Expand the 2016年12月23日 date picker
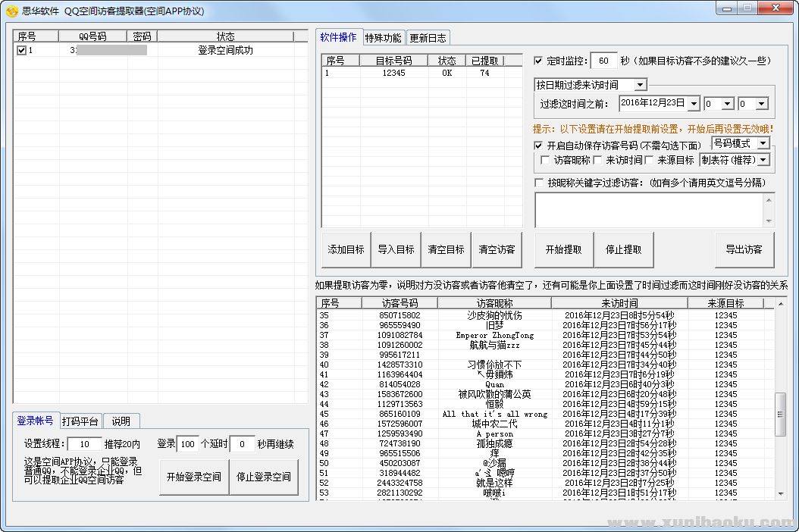Image resolution: width=799 pixels, height=532 pixels. tap(692, 104)
